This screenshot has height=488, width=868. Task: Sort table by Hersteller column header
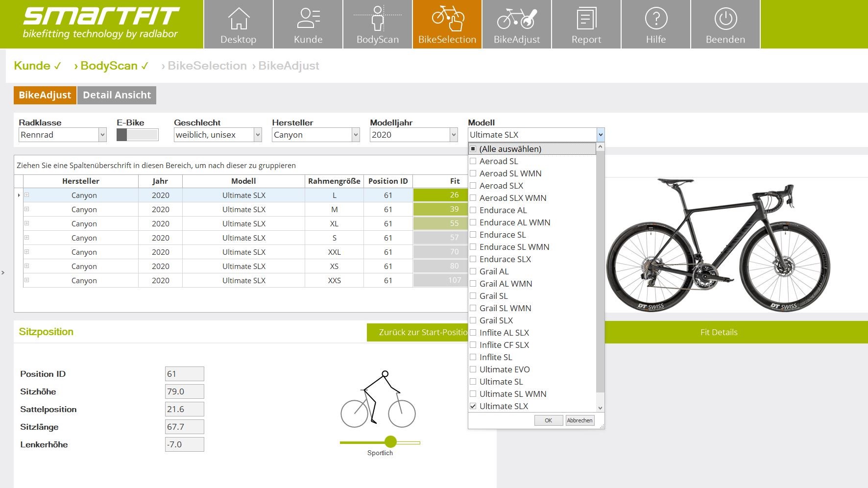click(x=81, y=181)
